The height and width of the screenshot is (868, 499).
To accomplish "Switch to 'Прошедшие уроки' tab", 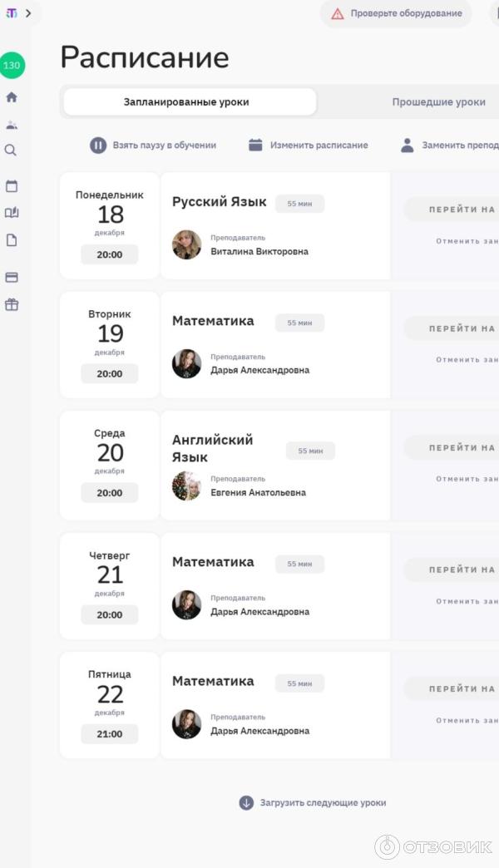I will point(438,102).
